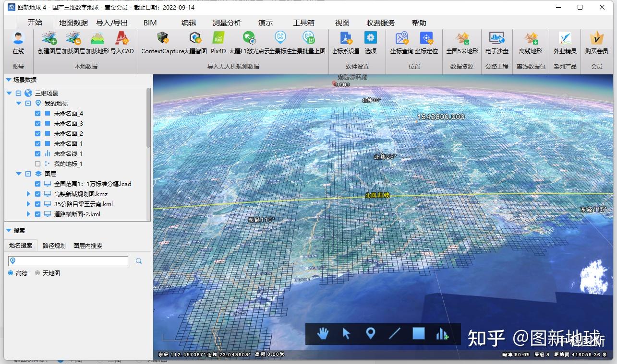The height and width of the screenshot is (364, 617).
Task: Switch to 地名搜索 tab
Action: (x=21, y=245)
